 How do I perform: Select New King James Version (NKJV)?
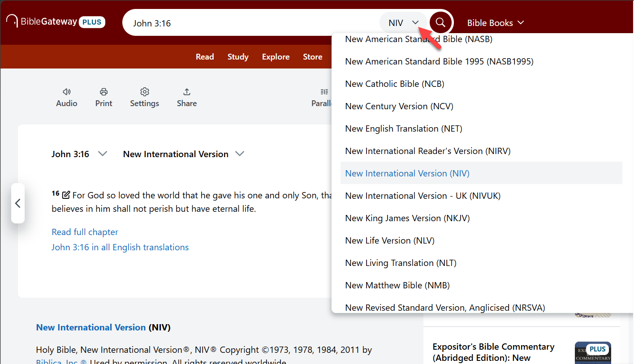(x=481, y=218)
